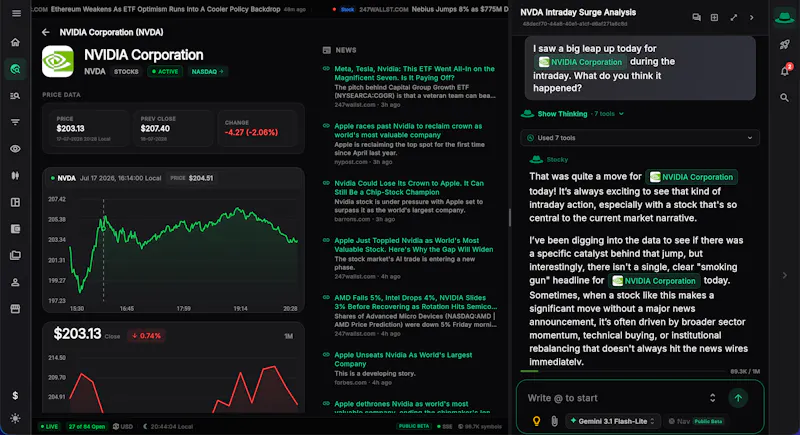The width and height of the screenshot is (800, 435).
Task: Click the PUBLIC BETA badge in status bar
Action: coord(414,426)
